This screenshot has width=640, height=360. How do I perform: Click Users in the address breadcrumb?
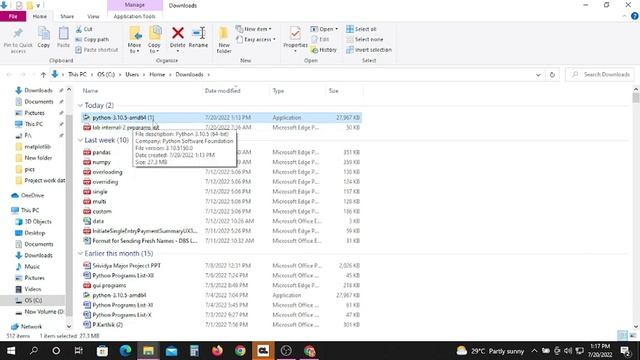132,75
